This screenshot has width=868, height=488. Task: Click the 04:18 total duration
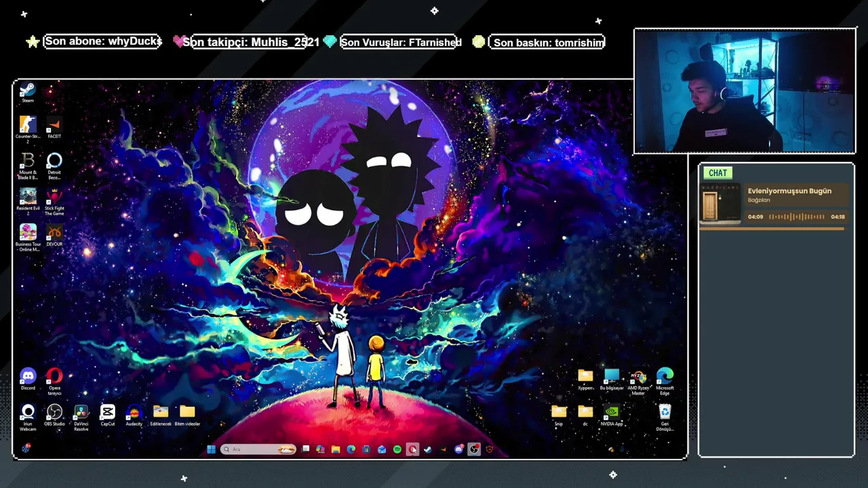click(x=838, y=217)
